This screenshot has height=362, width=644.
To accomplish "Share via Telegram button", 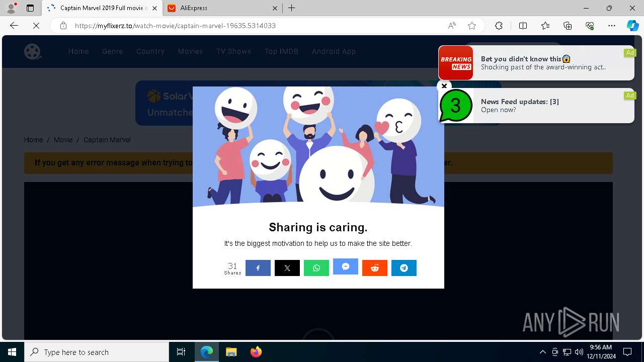I will (404, 268).
